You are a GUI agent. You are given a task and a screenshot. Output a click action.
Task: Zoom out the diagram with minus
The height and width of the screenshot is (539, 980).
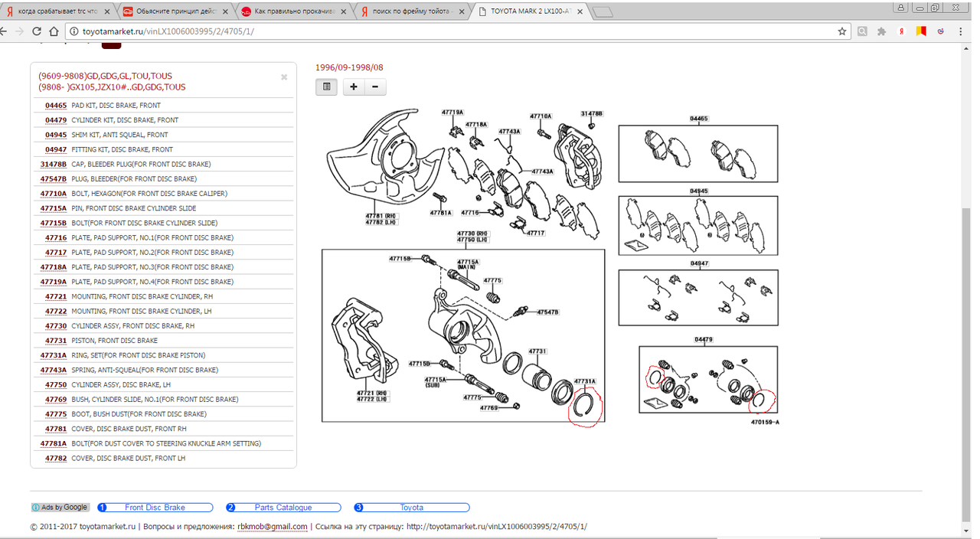coord(375,87)
